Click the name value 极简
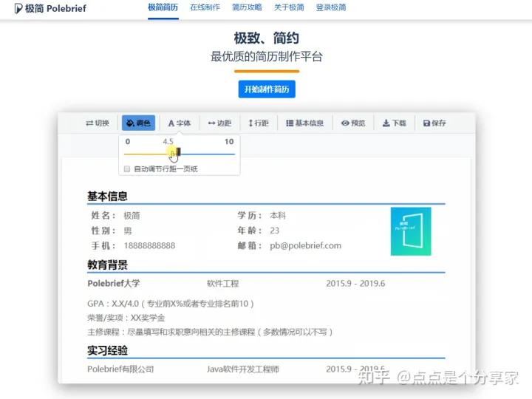 pos(132,216)
